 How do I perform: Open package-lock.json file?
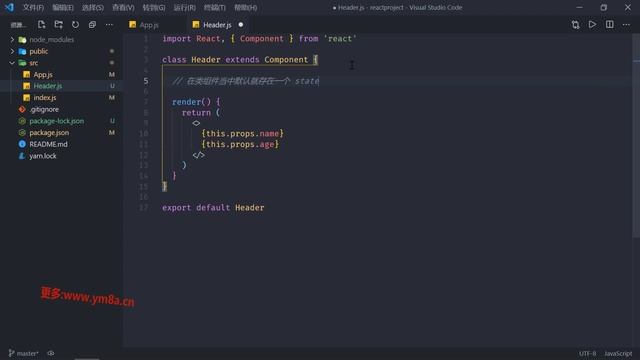click(56, 121)
